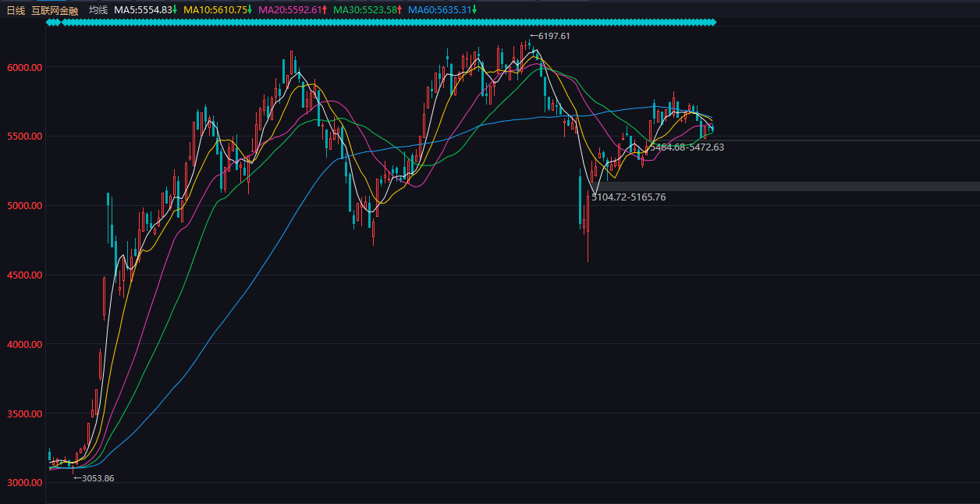
Task: Click the 5000.00 price axis label
Action: pyautogui.click(x=25, y=206)
